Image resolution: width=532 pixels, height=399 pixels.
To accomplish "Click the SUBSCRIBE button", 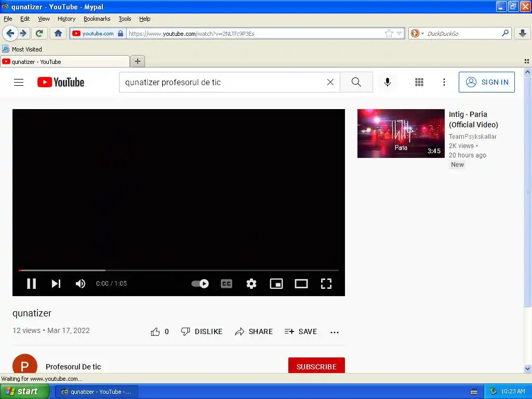I will tap(316, 365).
